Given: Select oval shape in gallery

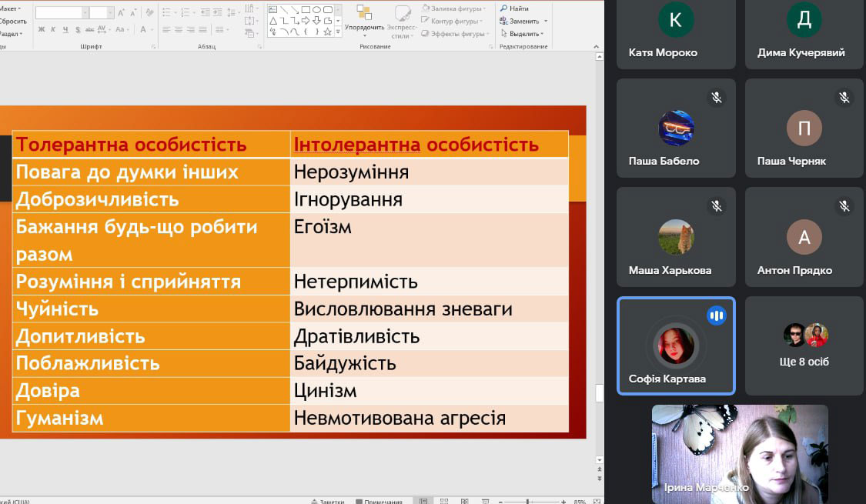Looking at the screenshot, I should click(316, 10).
